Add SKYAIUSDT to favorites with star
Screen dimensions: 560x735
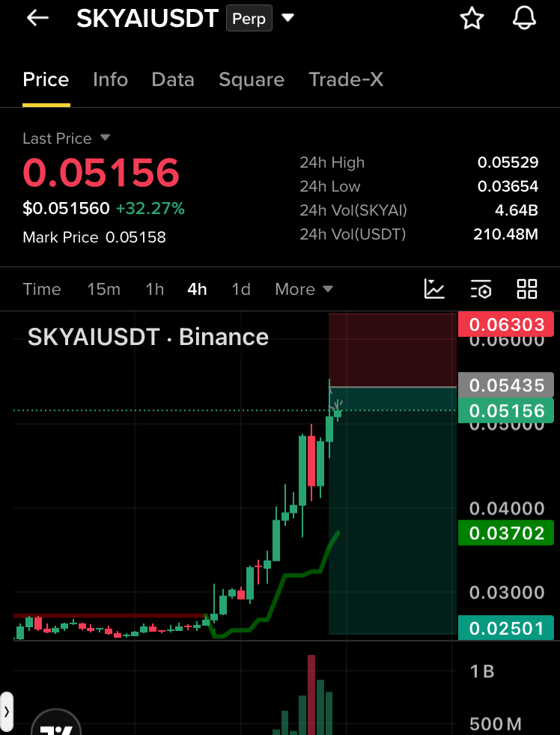tap(472, 18)
